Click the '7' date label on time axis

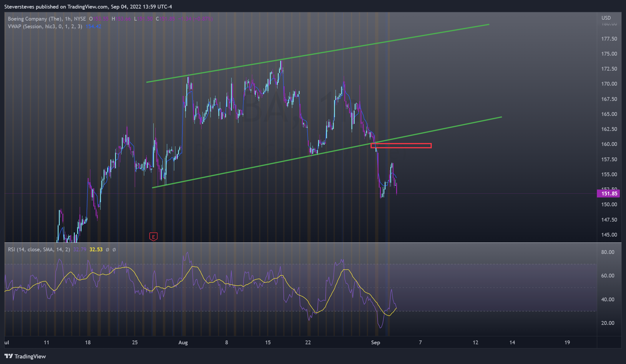pos(420,343)
